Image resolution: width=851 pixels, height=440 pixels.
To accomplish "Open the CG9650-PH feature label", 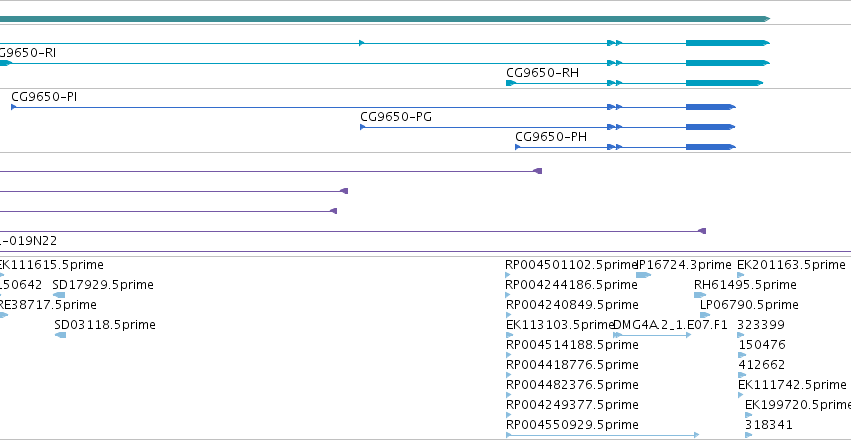I will (551, 137).
